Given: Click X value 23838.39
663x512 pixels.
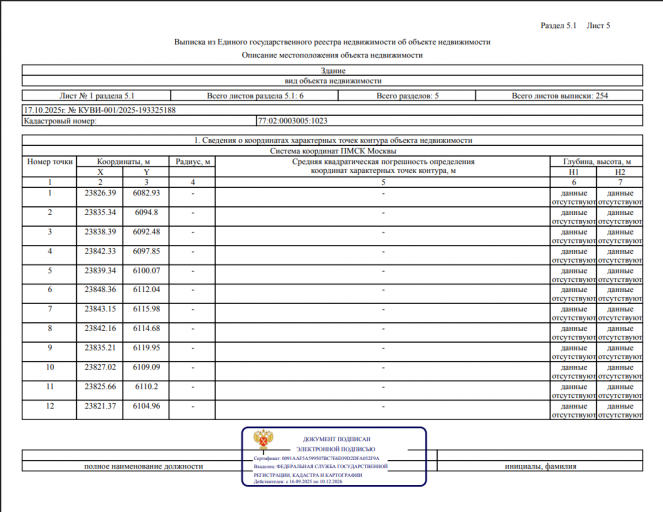Looking at the screenshot, I should pos(100,232).
